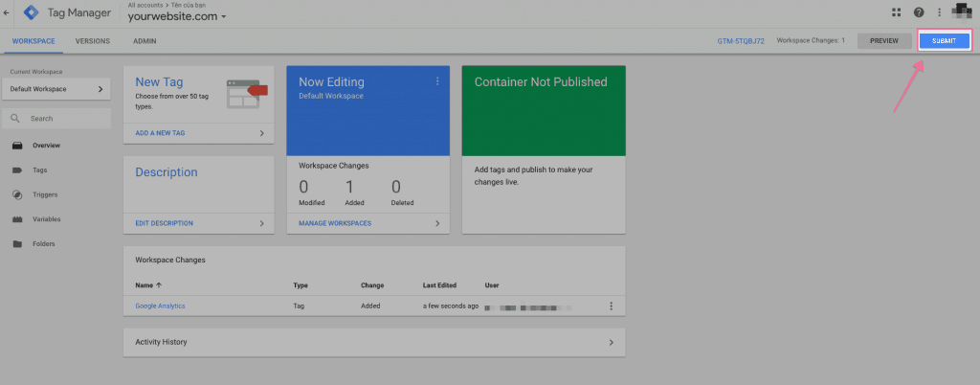This screenshot has width=980, height=385.
Task: Open the header three-dot menu
Action: pos(939,12)
